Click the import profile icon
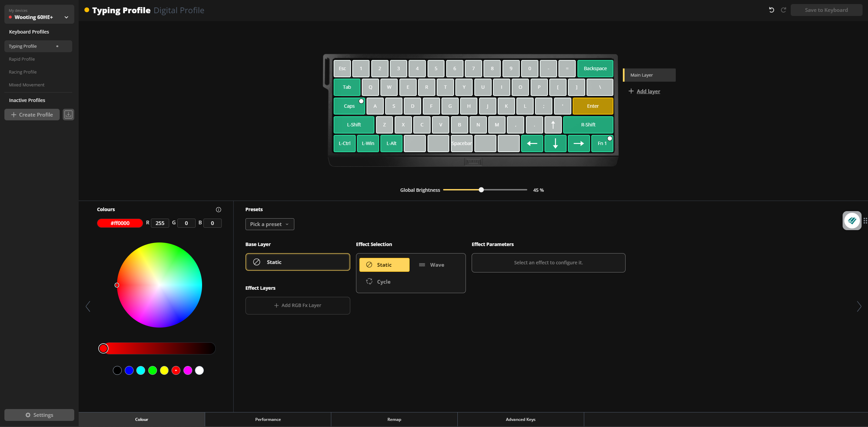 point(68,115)
